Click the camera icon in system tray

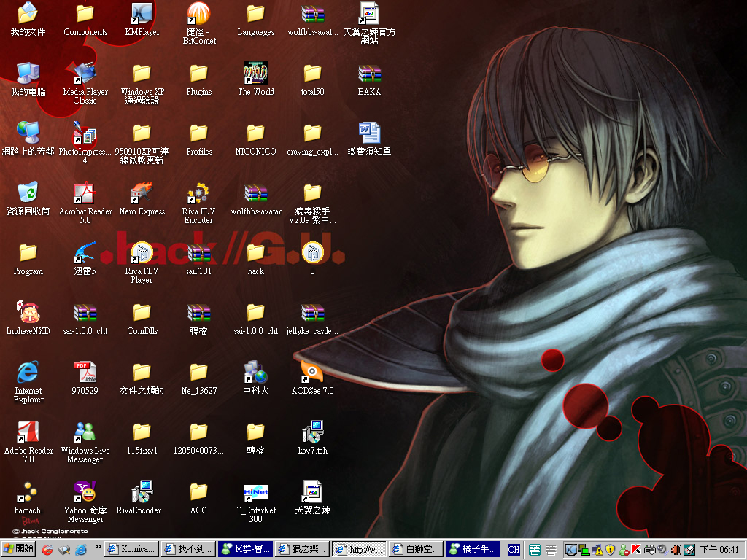coord(649,550)
